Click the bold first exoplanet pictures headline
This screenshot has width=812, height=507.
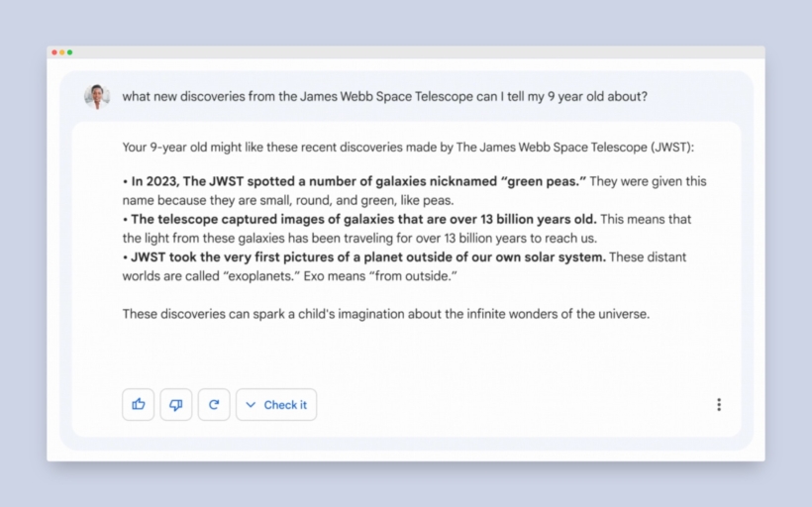[367, 256]
